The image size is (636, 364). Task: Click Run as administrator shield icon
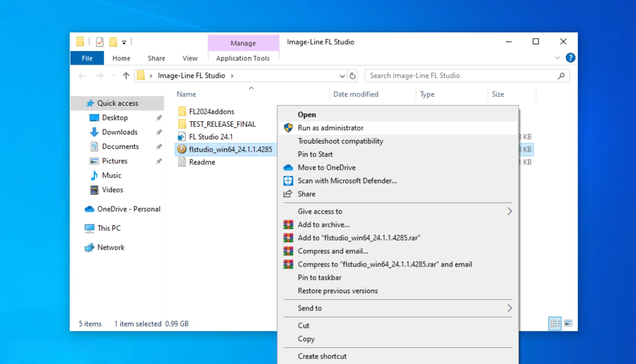(288, 128)
